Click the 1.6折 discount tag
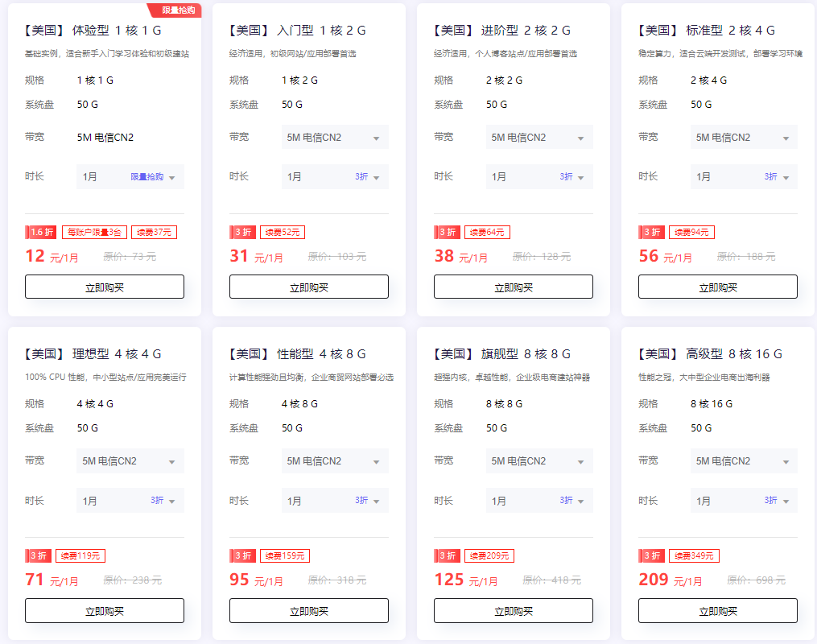The height and width of the screenshot is (644, 817). [x=41, y=233]
